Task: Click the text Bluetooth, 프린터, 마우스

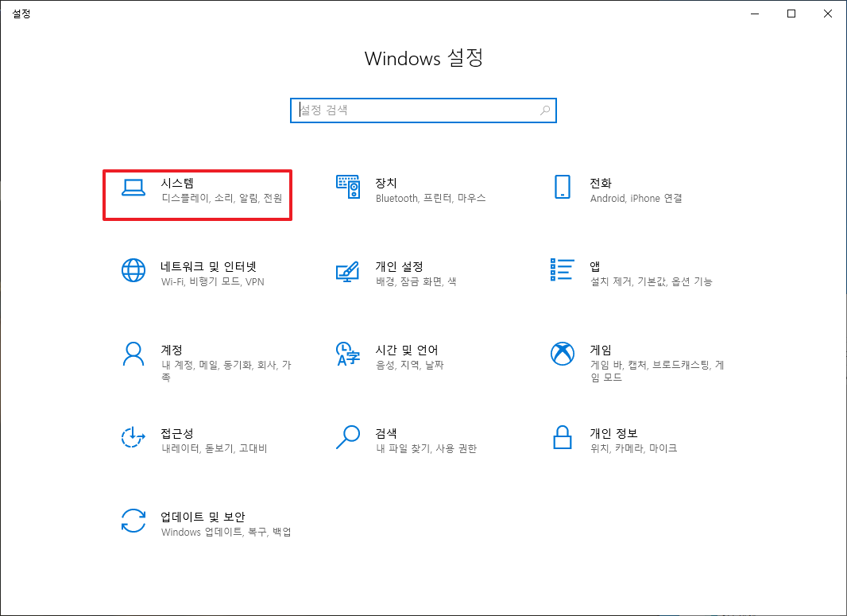Action: (431, 198)
